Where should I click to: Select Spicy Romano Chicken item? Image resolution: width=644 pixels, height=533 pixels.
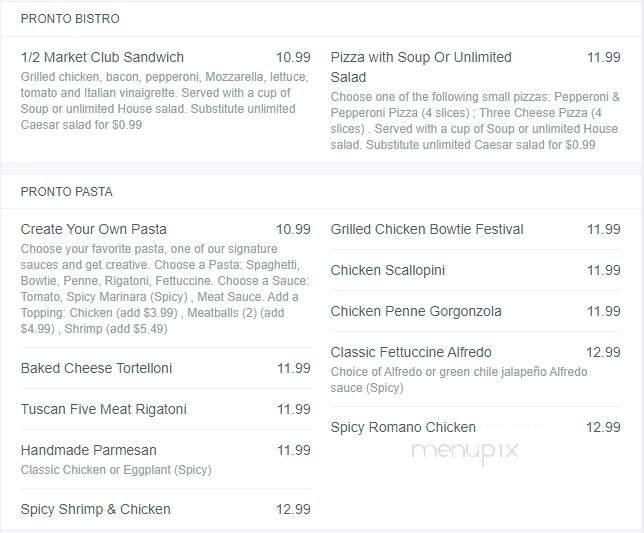click(403, 427)
